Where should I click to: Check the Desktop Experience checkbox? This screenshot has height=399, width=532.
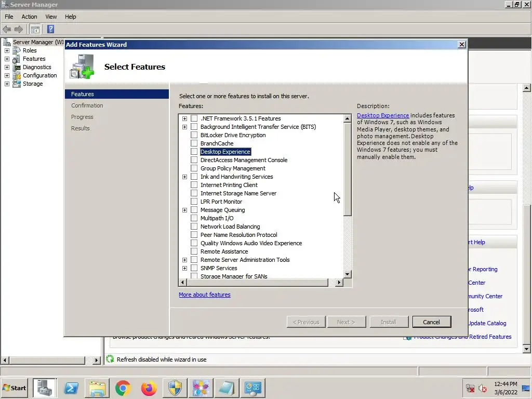pyautogui.click(x=194, y=151)
